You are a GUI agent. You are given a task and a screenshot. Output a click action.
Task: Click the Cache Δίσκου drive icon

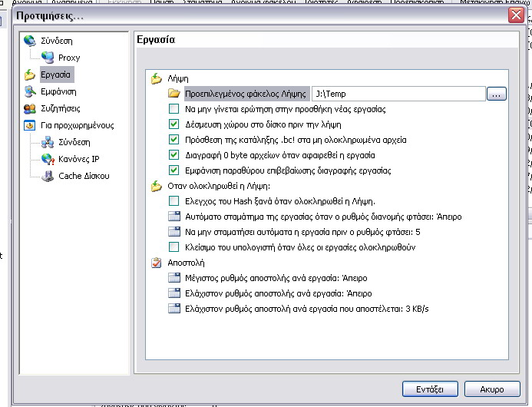coord(48,176)
